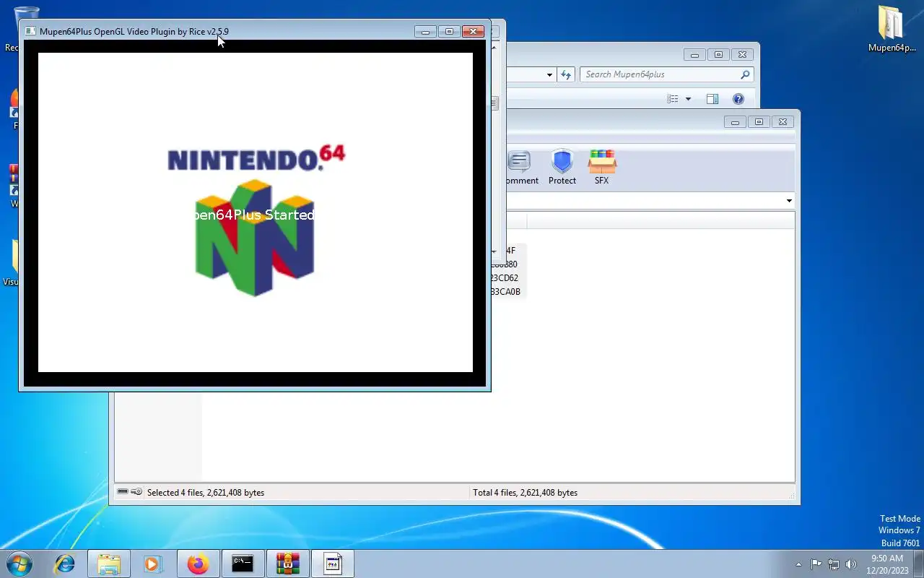Open File Explorer from the taskbar
This screenshot has width=924, height=578.
pyautogui.click(x=109, y=564)
